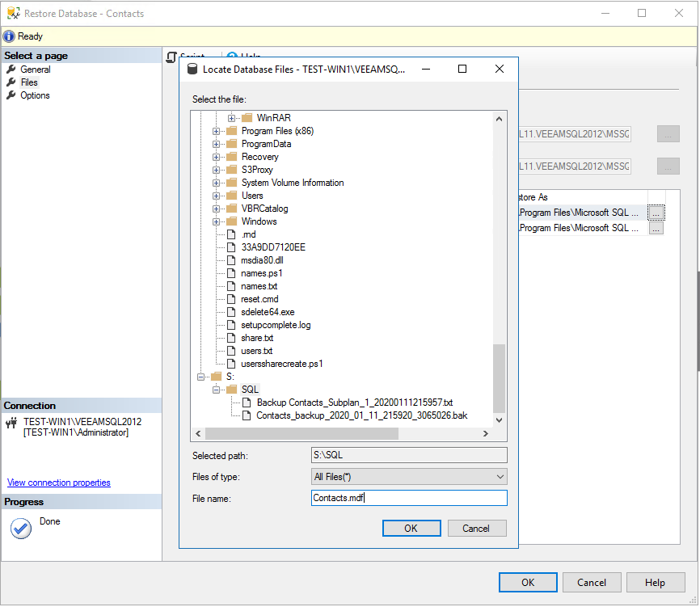Select the S: drive icon

tap(217, 377)
